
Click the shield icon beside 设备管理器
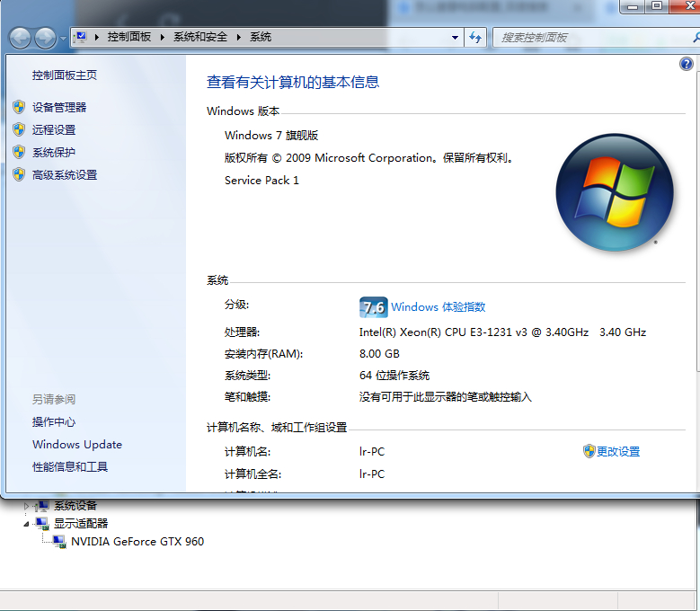pos(19,107)
